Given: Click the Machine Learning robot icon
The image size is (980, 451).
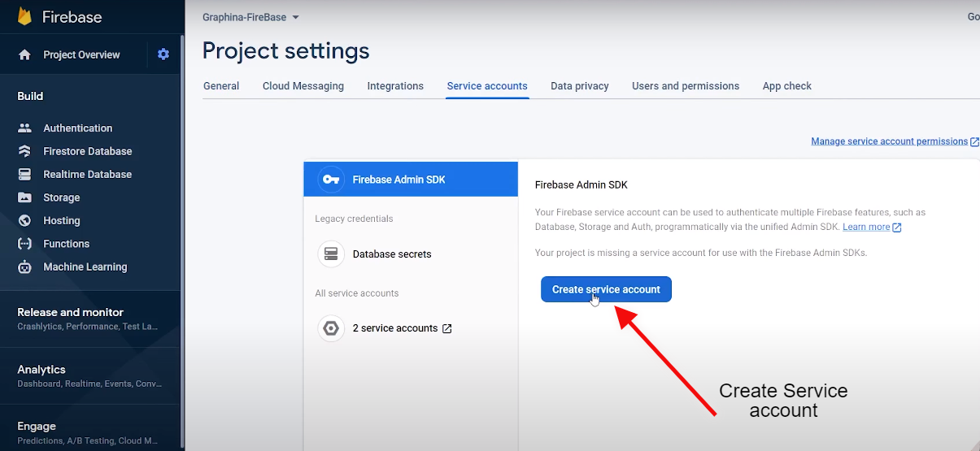Looking at the screenshot, I should coord(24,267).
